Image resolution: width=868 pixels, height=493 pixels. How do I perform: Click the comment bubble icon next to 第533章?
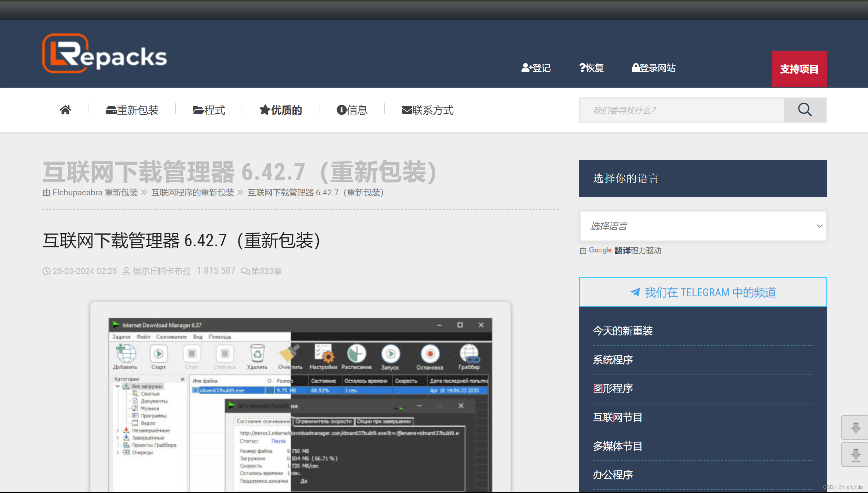pyautogui.click(x=245, y=271)
